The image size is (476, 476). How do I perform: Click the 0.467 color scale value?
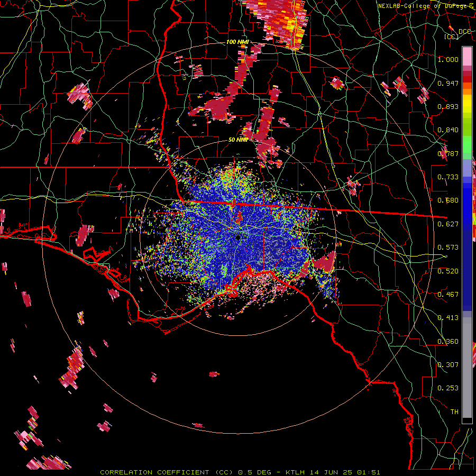click(448, 294)
